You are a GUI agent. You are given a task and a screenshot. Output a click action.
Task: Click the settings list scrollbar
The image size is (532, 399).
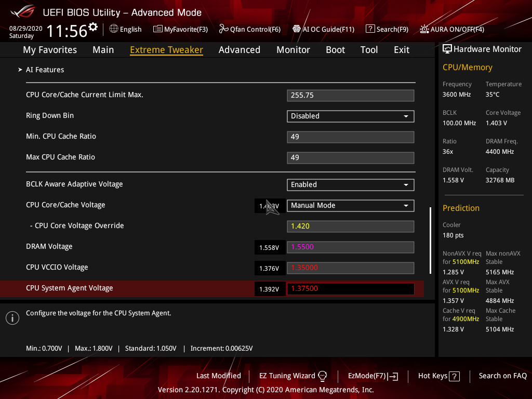point(430,240)
